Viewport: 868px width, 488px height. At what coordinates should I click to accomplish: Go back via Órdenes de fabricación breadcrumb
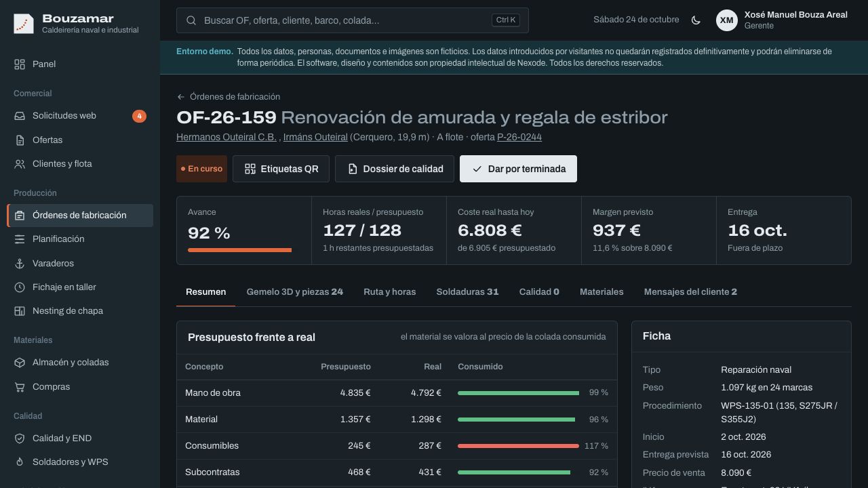[229, 97]
